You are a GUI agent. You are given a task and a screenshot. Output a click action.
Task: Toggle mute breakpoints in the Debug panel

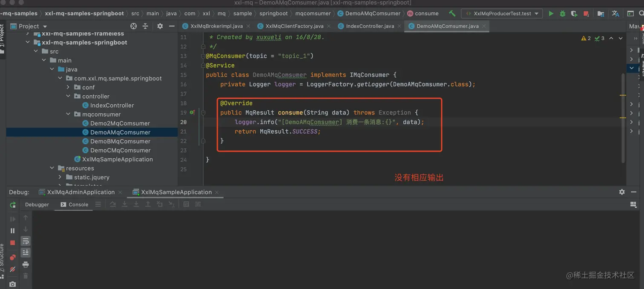coord(13,269)
